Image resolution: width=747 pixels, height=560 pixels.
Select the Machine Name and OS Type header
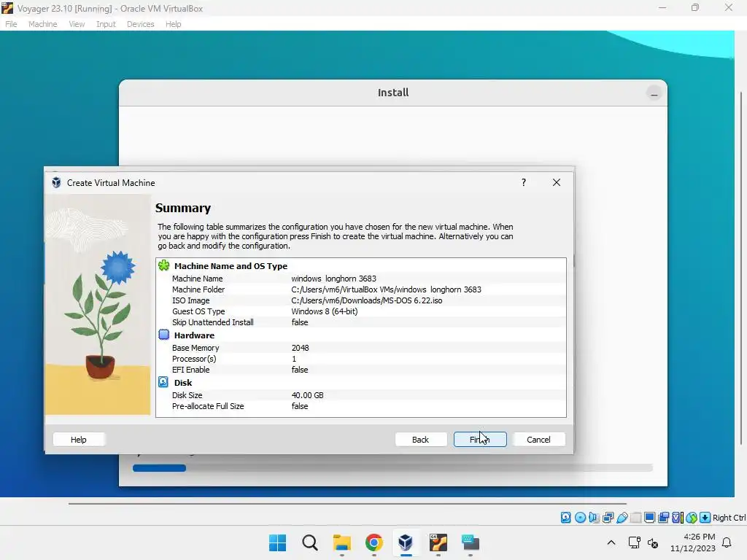tap(231, 266)
